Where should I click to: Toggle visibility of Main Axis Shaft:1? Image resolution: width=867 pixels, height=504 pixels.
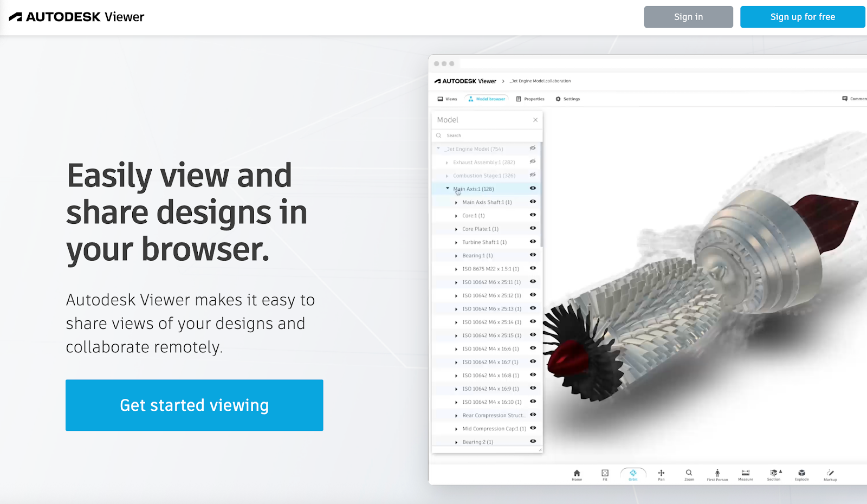533,202
